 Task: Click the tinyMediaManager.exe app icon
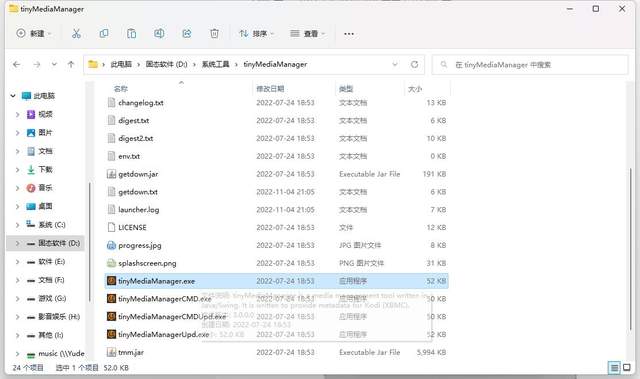pos(111,281)
